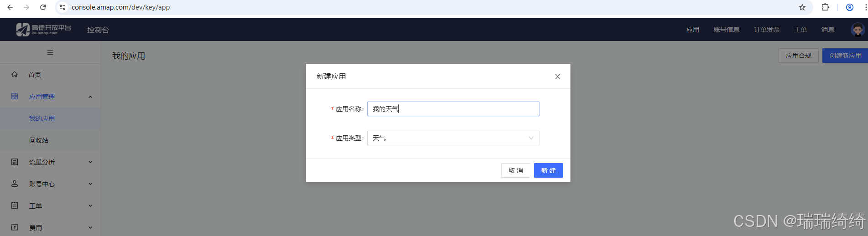
Task: Click the 我的应用 page heading
Action: point(129,56)
